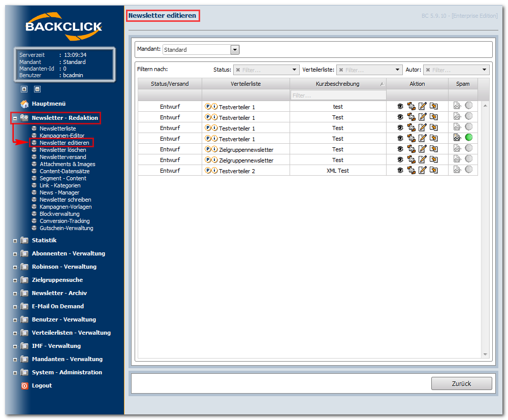
Task: Sort by the Kurzbeschreibung column header
Action: click(338, 84)
